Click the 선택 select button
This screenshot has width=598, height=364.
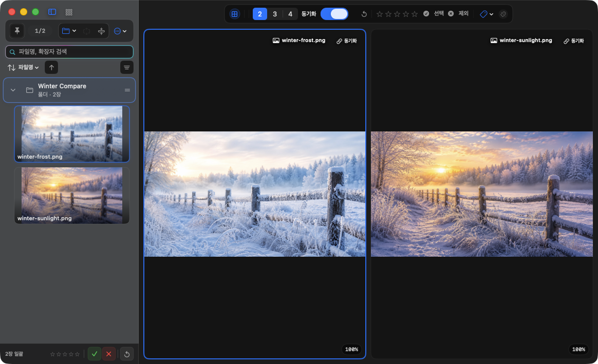coord(434,14)
